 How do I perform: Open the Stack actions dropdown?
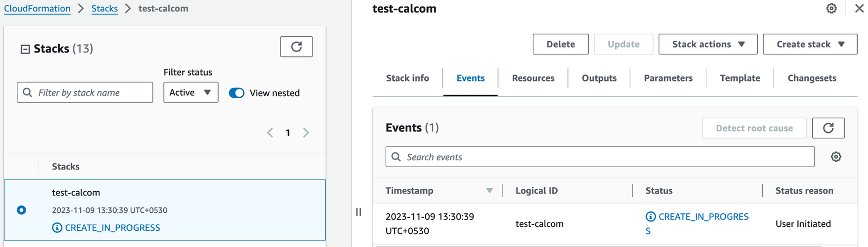click(708, 44)
